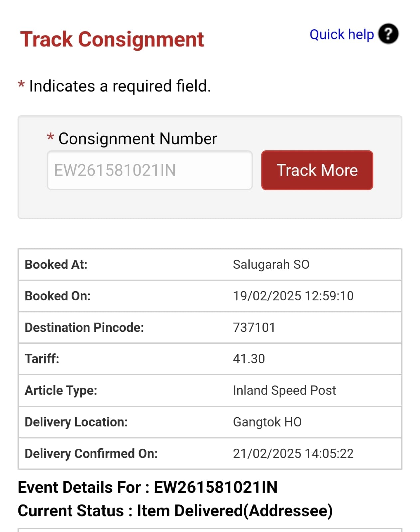This screenshot has width=420, height=532.
Task: Click the Booked At row label
Action: pyautogui.click(x=56, y=265)
